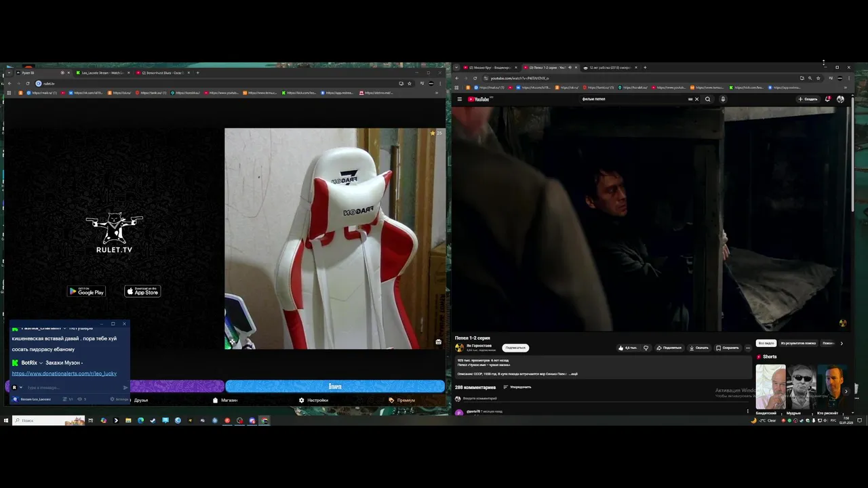Open more actions menu beside Сохранить

tap(748, 348)
